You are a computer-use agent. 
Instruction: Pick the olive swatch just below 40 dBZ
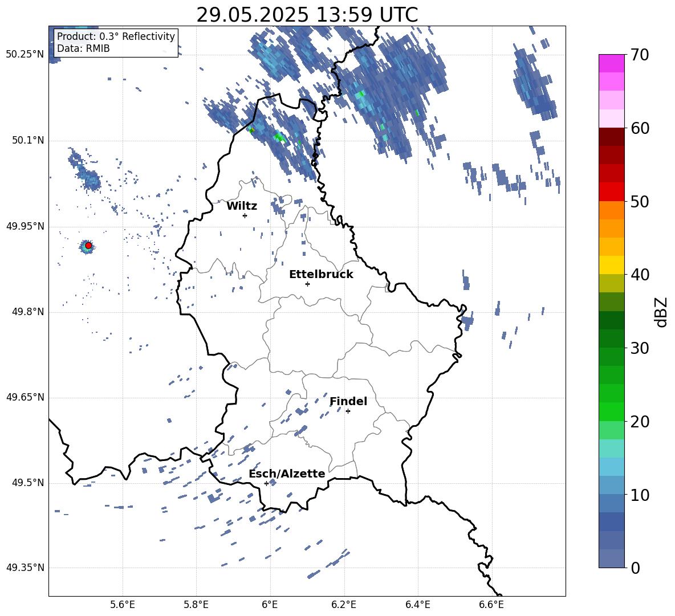pos(612,283)
